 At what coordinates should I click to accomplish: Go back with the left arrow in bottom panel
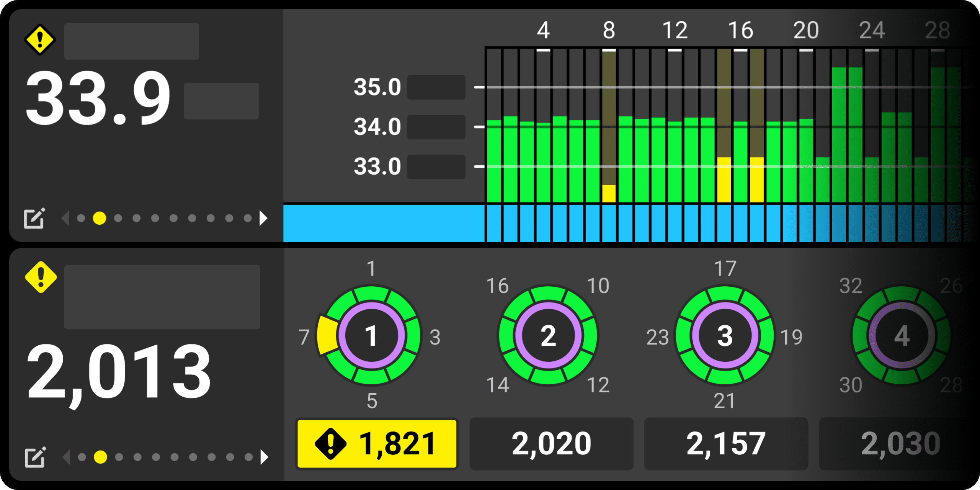66,457
